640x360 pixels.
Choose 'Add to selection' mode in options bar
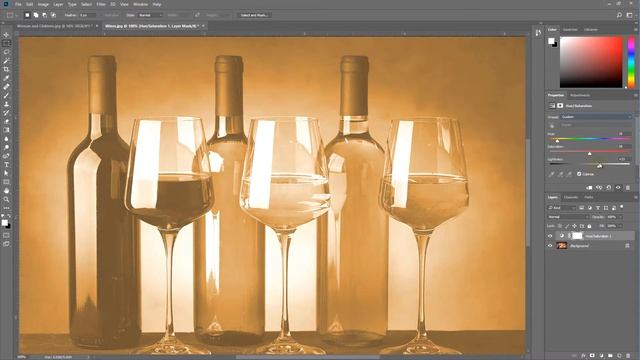[36, 15]
